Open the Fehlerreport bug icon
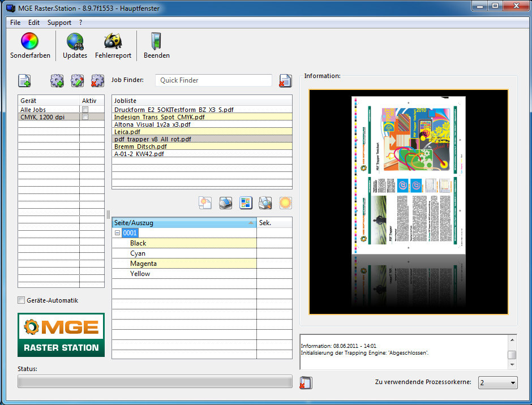The image size is (532, 405). (x=113, y=41)
